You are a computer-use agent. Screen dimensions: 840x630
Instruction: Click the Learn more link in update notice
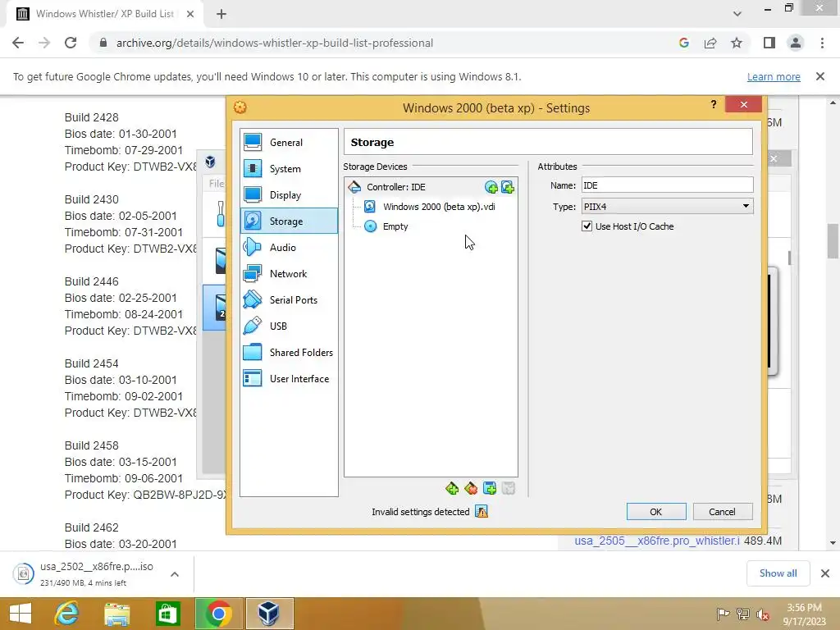(x=774, y=76)
